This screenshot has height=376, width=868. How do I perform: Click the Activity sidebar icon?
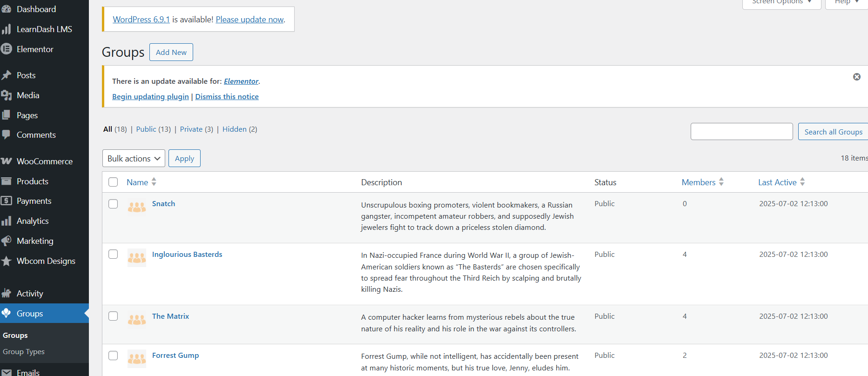pyautogui.click(x=6, y=293)
